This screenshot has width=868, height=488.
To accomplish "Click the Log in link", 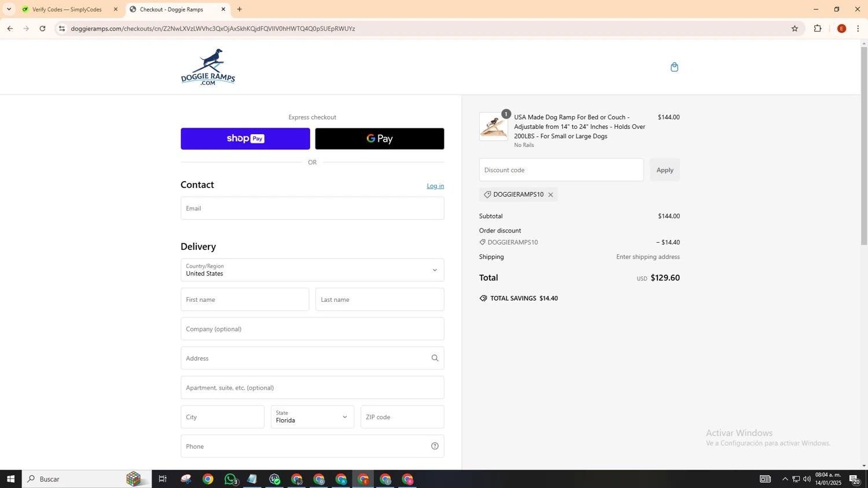I will [435, 186].
